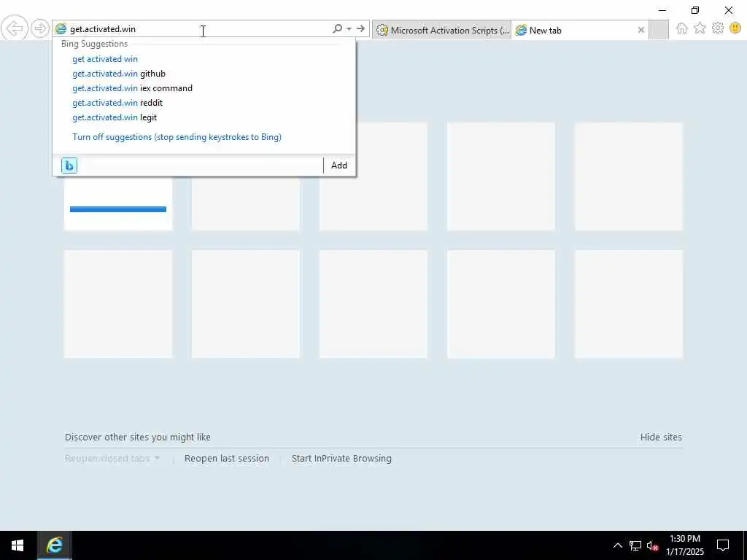Minimize the Internet Explorer window
Screen dimensions: 747x560
point(662,10)
